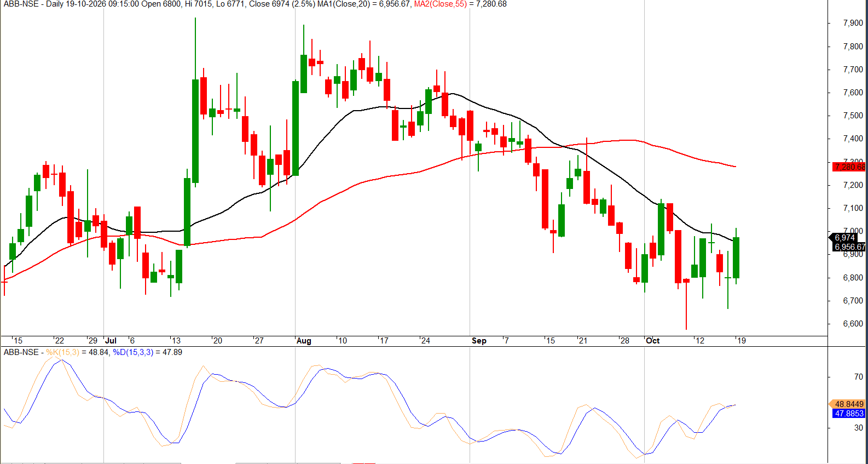868x464 pixels.
Task: Click the 7,200 price axis label
Action: click(853, 185)
